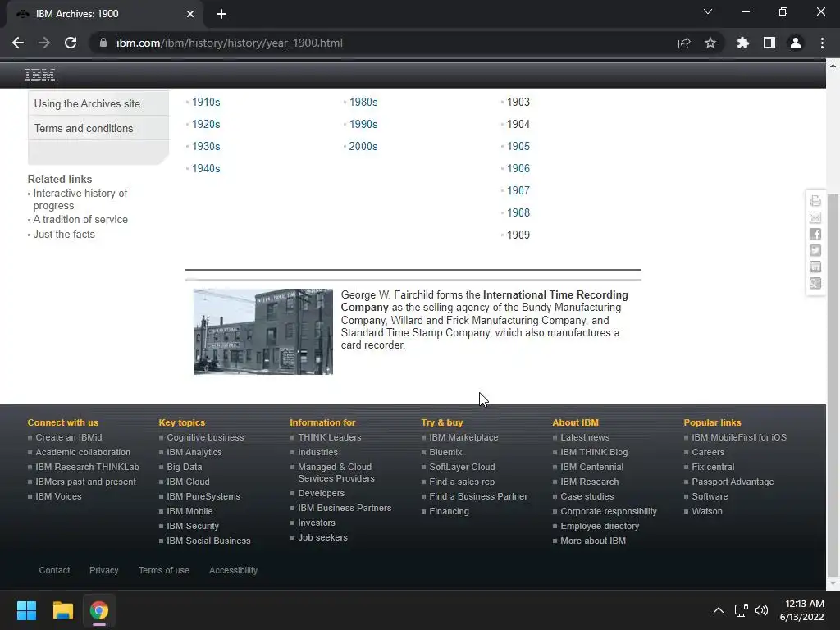Click the scrollbar up arrow
This screenshot has height=630, width=840.
click(x=833, y=66)
